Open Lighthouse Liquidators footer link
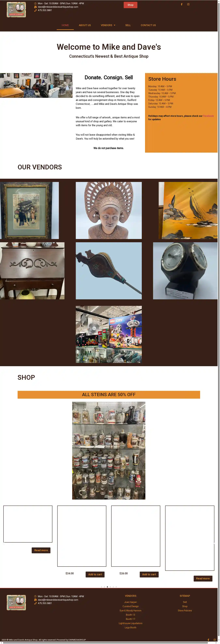 [131, 623]
